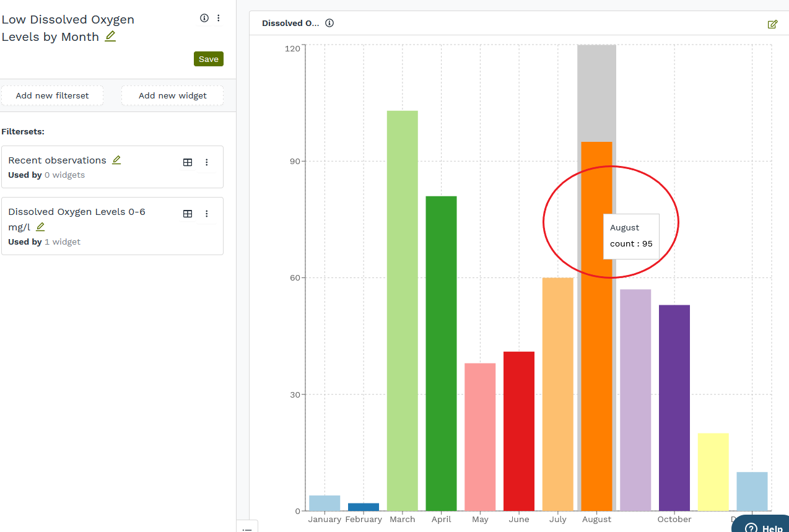Edit the dashboard title with the pencil icon

pyautogui.click(x=110, y=37)
